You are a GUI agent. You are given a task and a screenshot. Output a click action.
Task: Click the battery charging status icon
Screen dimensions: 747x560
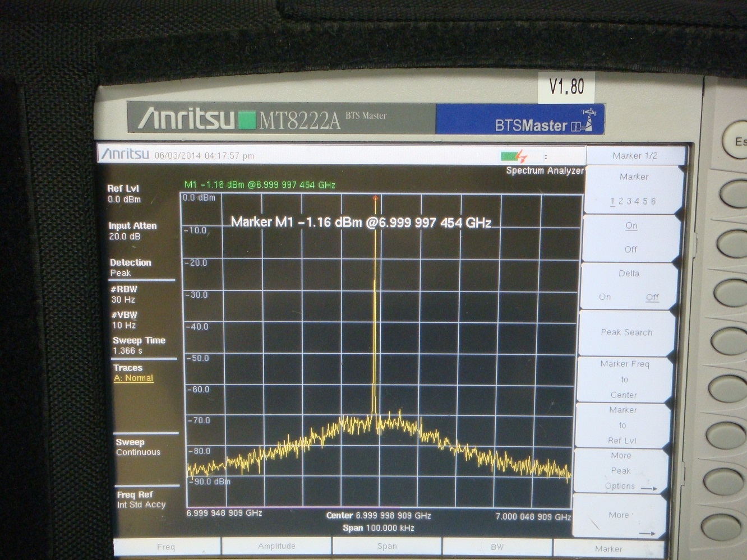pyautogui.click(x=514, y=156)
